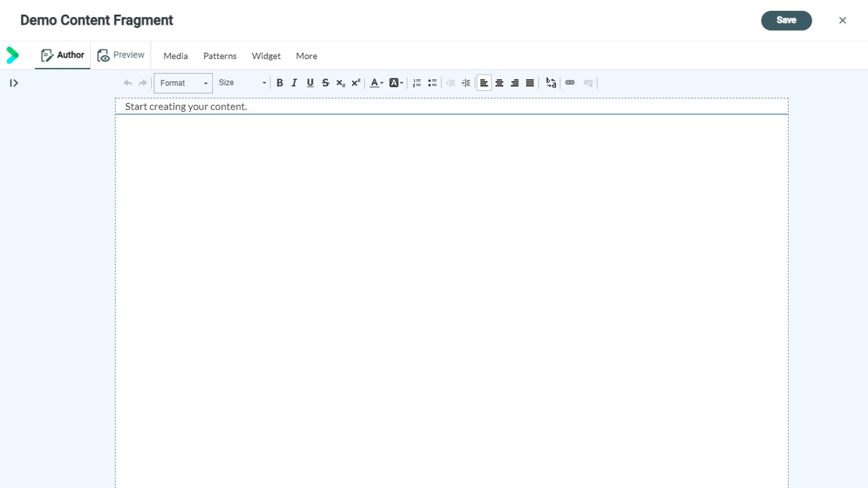Viewport: 868px width, 488px height.
Task: Click the Demo Content Fragment title
Action: (x=97, y=20)
